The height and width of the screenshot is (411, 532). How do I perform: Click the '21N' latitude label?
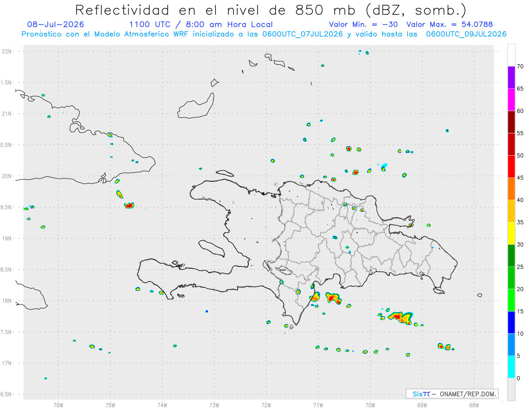pyautogui.click(x=8, y=114)
